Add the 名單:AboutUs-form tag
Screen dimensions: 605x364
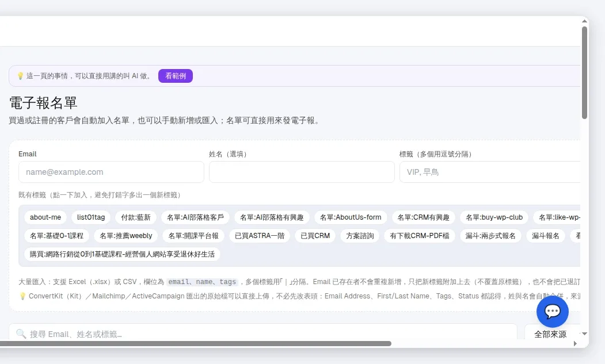click(351, 217)
